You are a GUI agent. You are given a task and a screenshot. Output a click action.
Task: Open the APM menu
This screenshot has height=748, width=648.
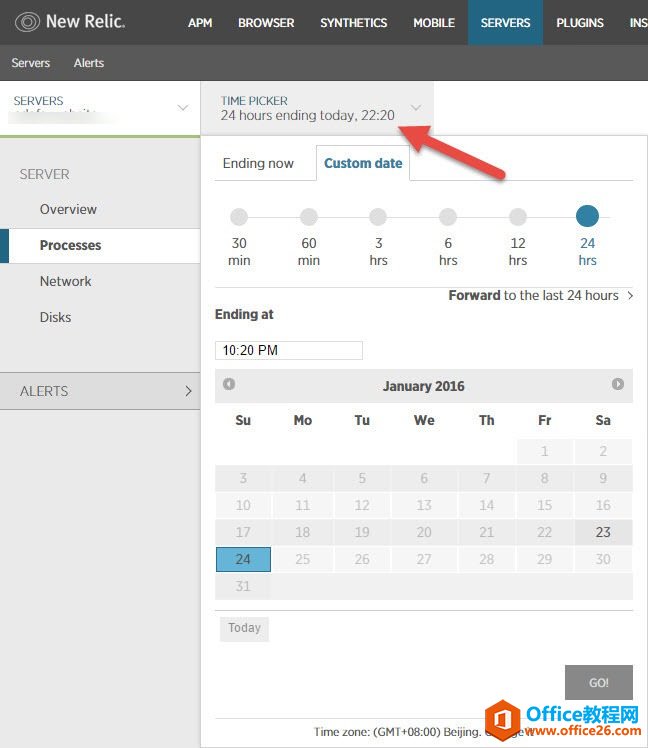click(x=200, y=22)
